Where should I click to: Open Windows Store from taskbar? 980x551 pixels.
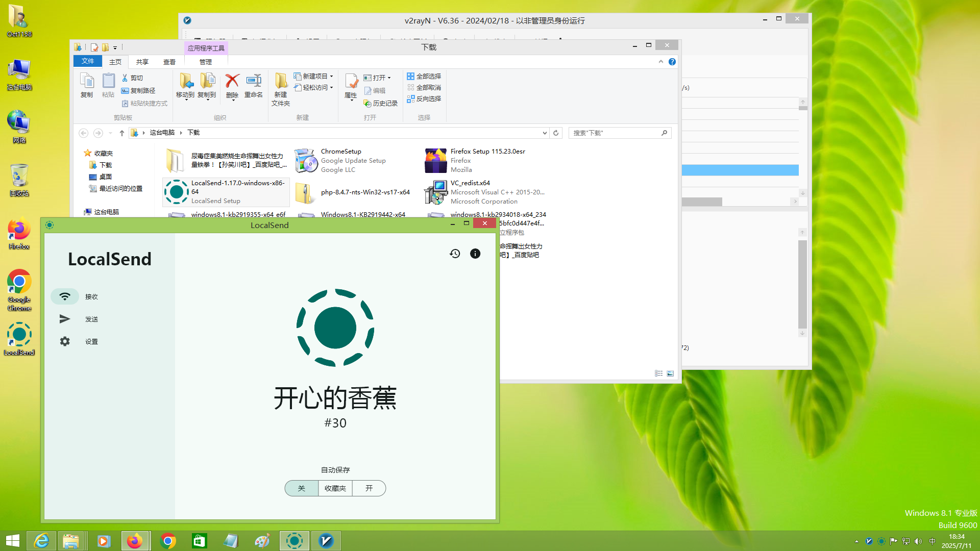[x=199, y=541]
